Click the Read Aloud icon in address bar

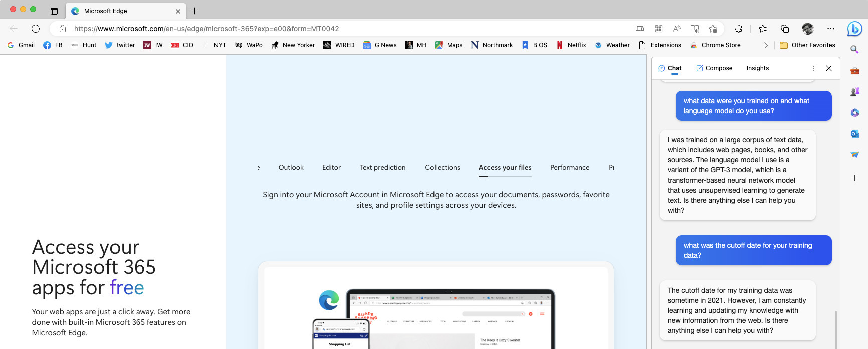point(677,29)
